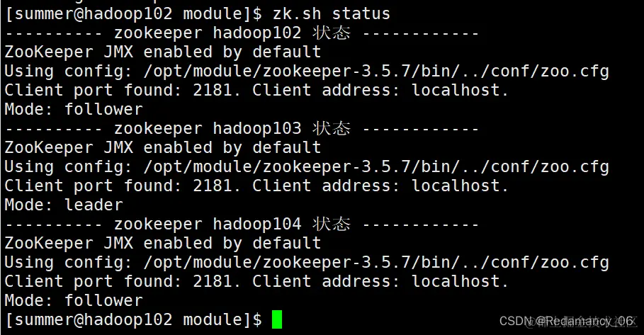Screen dimensions: 644x335
Task: Click first 'ZooKeeper JMX enabled by default' line
Action: [163, 52]
